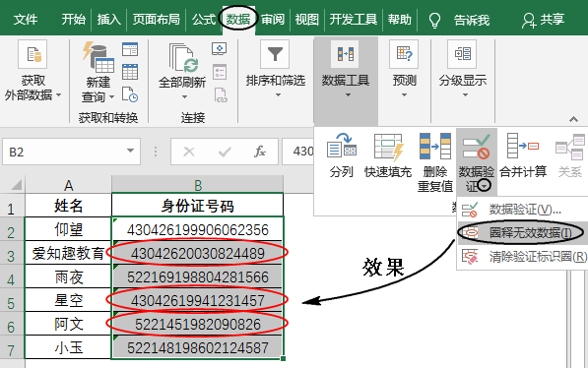This screenshot has height=368, width=588.
Task: Select cell containing 雨夜
Action: [x=68, y=276]
